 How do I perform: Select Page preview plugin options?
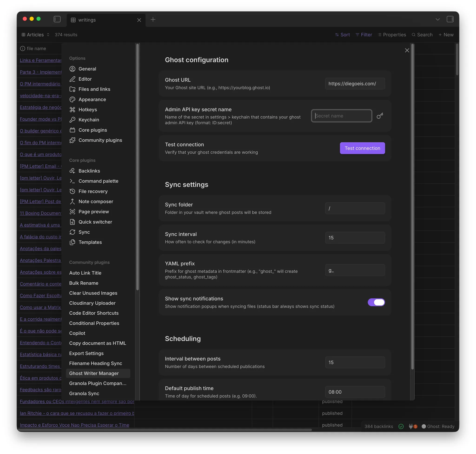tap(98, 212)
